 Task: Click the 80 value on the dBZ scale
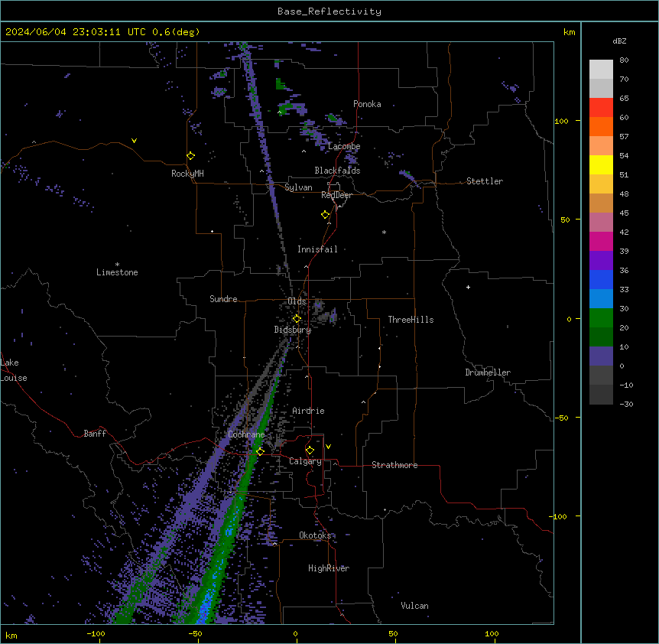(624, 60)
